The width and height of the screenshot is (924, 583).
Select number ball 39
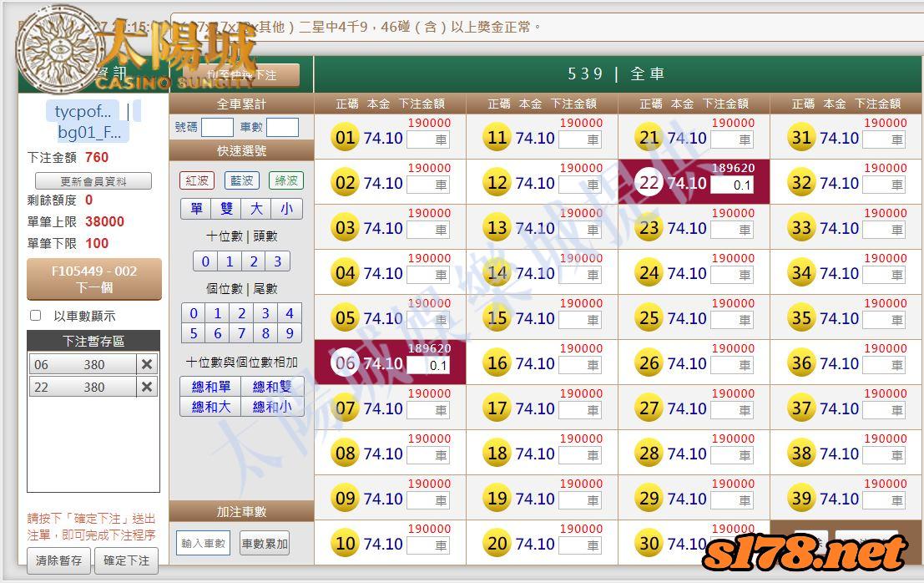pos(801,499)
